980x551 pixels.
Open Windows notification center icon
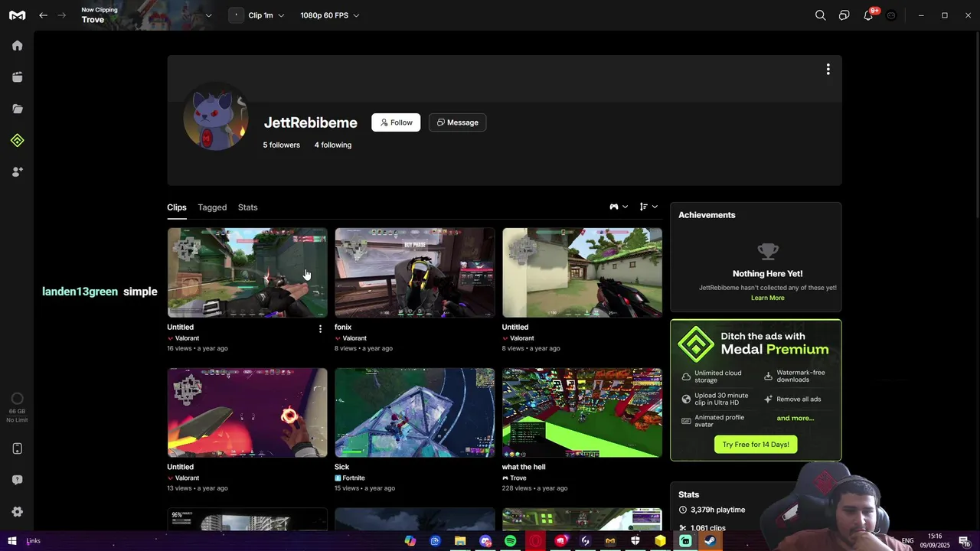point(964,541)
